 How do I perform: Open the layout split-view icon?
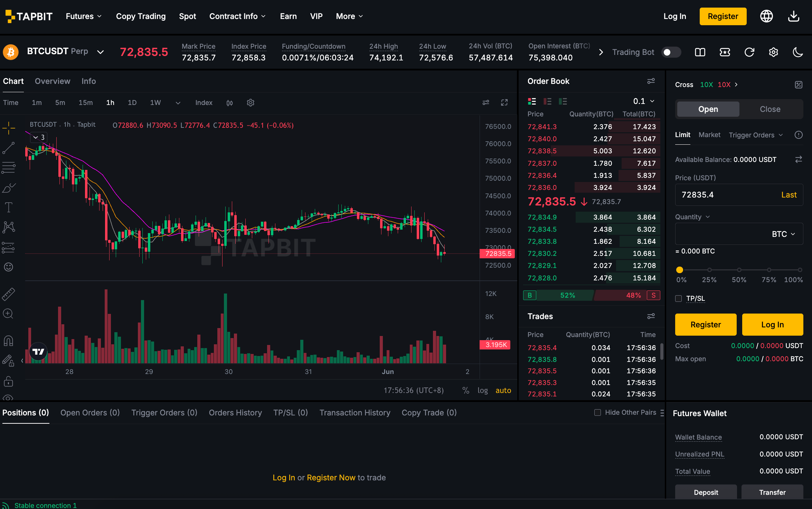[x=700, y=52]
